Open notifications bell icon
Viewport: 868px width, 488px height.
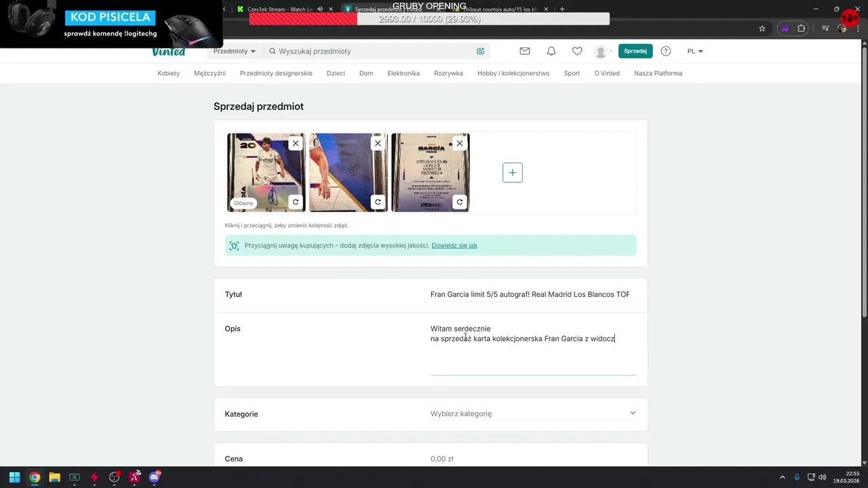click(x=551, y=51)
